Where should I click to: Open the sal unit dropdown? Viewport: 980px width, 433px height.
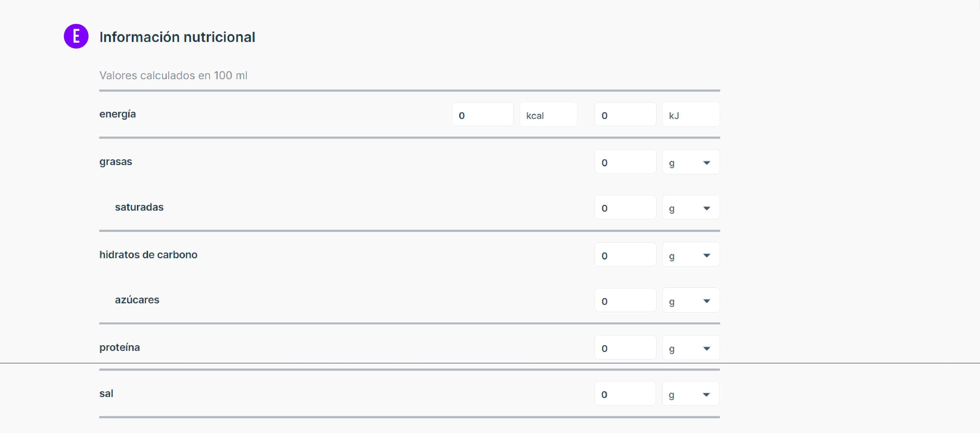click(x=690, y=394)
